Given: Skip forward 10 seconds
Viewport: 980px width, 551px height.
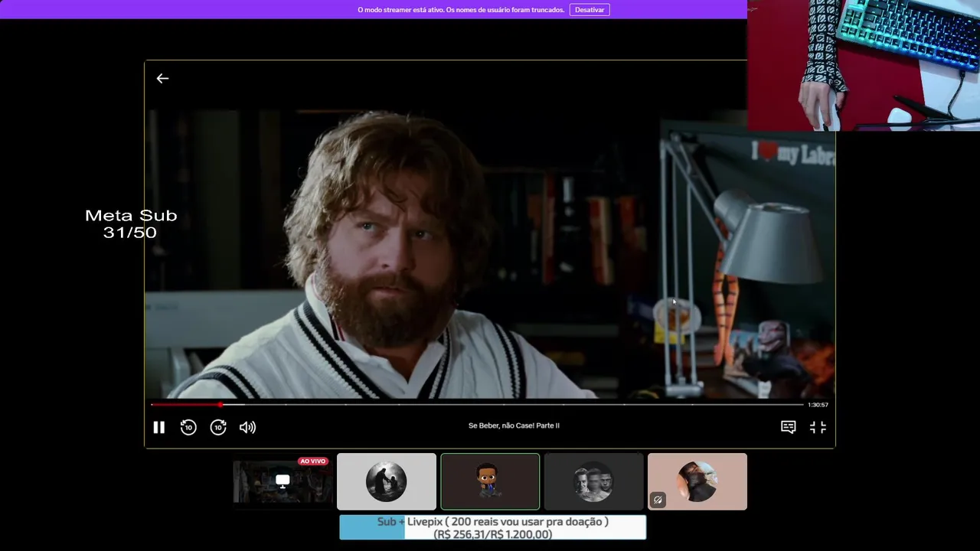Looking at the screenshot, I should pos(218,427).
